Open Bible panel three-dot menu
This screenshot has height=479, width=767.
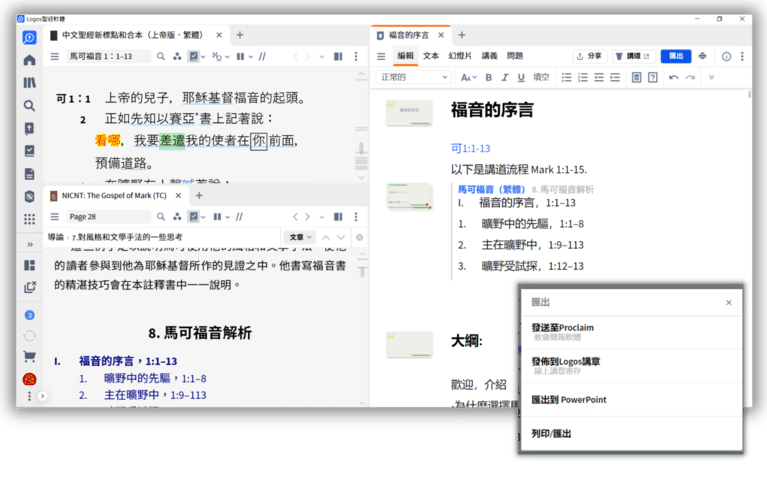tap(356, 56)
